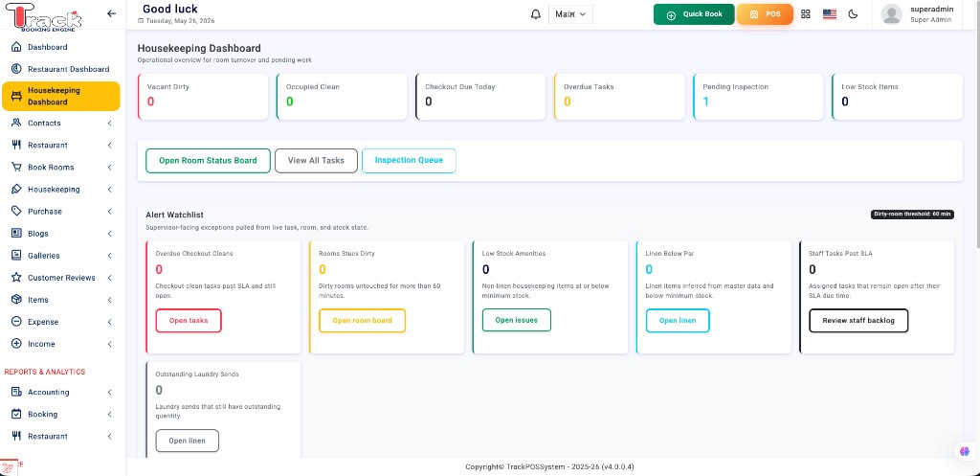Click the Blogs newspaper icon
This screenshot has height=476, width=980.
pyautogui.click(x=17, y=234)
